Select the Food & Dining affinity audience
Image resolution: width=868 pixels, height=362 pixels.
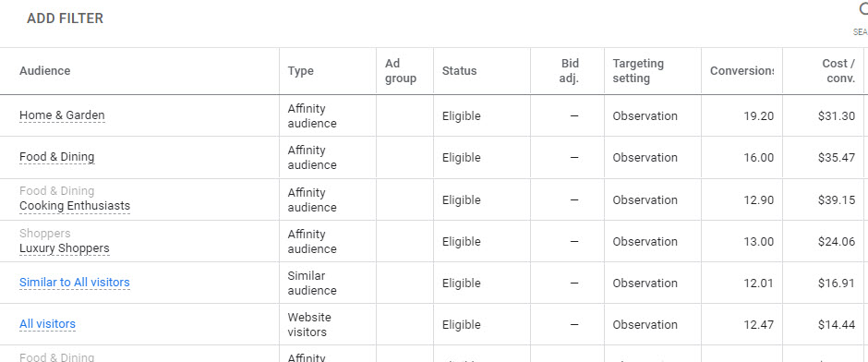click(57, 157)
